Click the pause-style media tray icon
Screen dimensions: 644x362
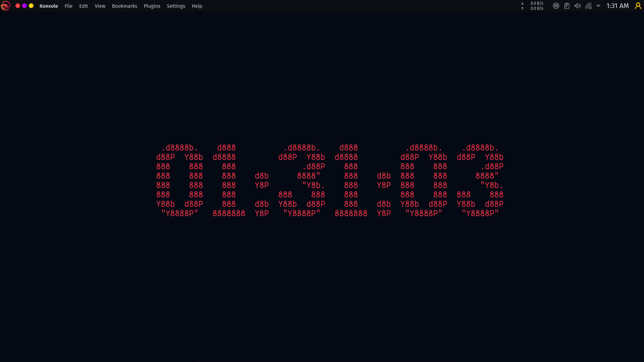point(556,6)
